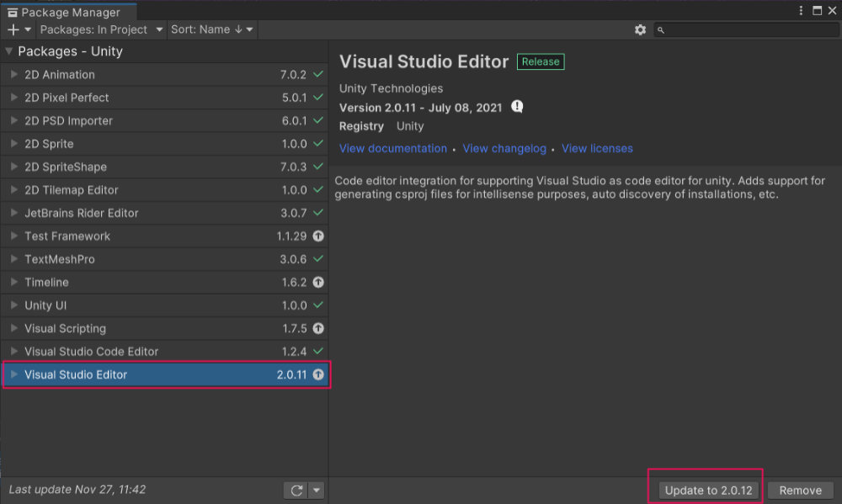Screen dimensions: 842x504
Task: Click the installed checkmark for TextMeshPro
Action: [318, 258]
